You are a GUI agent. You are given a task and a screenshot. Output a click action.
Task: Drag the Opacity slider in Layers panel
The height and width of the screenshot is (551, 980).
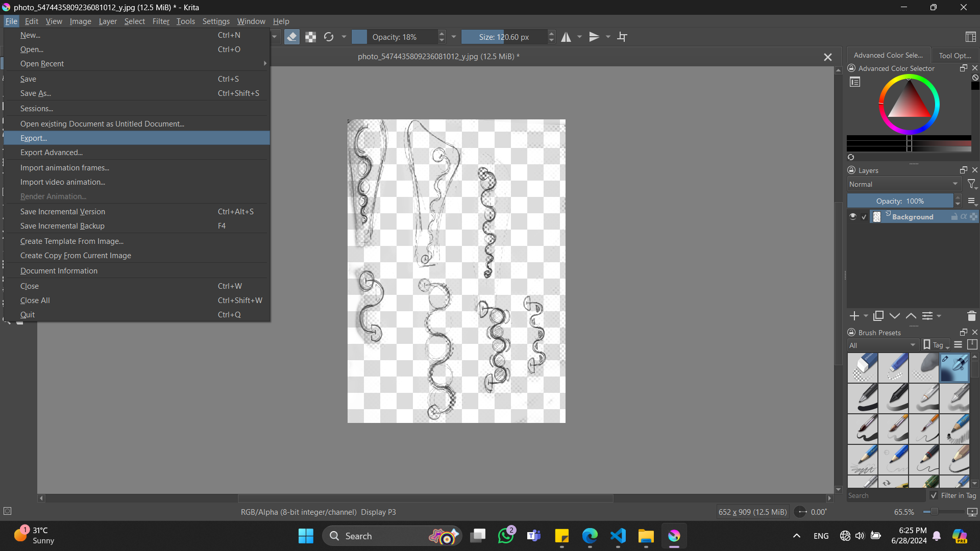(x=900, y=201)
